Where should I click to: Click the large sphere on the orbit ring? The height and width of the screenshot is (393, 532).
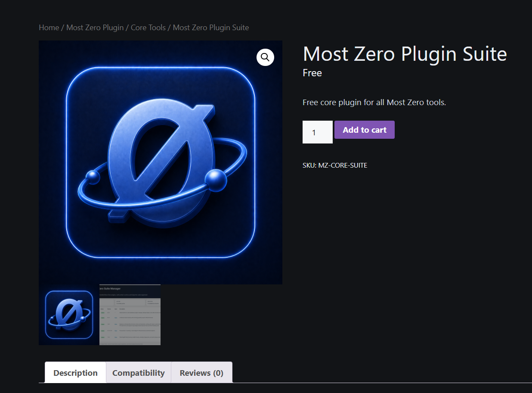(x=216, y=180)
